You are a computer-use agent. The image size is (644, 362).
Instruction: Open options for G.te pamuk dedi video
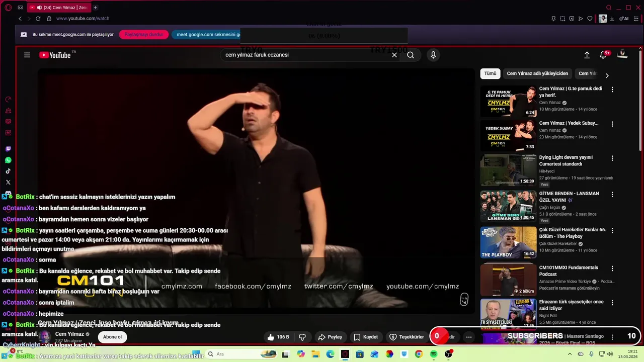click(612, 89)
